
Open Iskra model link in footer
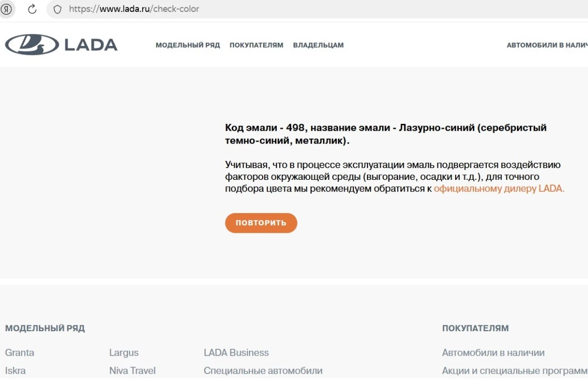(15, 370)
